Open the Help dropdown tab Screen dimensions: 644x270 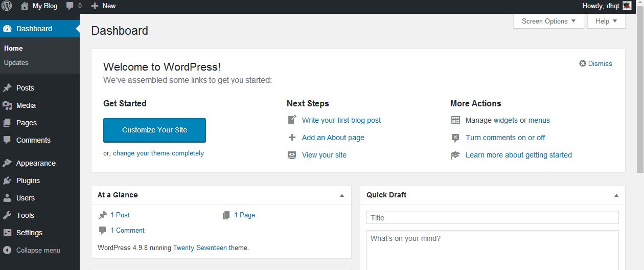click(606, 21)
